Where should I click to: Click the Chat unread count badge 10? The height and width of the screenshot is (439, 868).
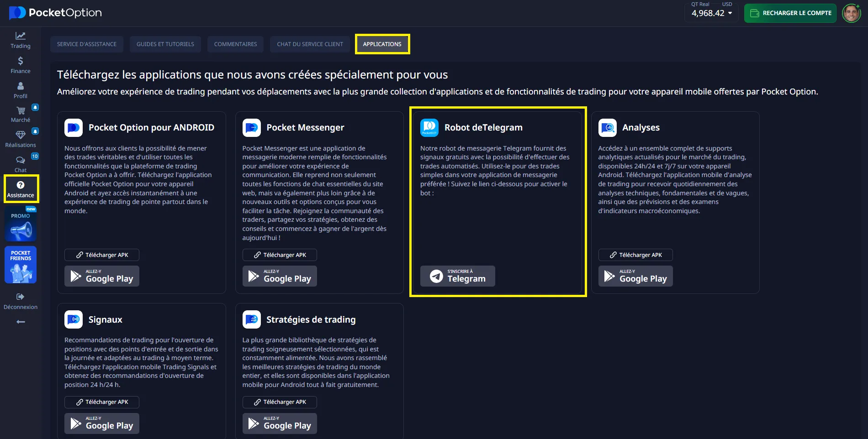35,156
